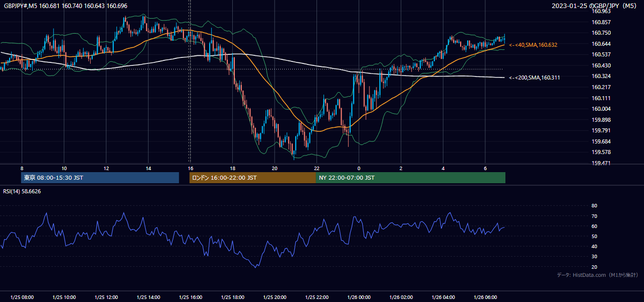This screenshot has width=644, height=302.
Task: Click the 159.898 price axis label
Action: pyautogui.click(x=601, y=120)
